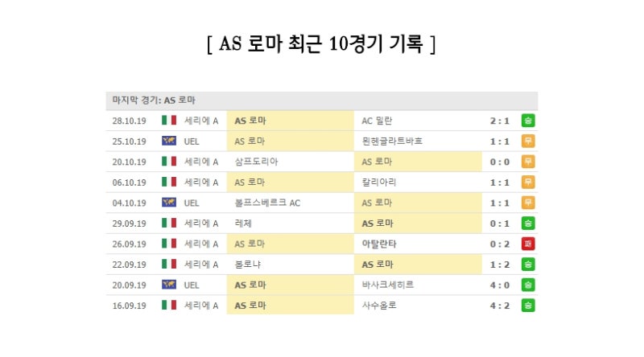
Task: Open 세리에 A league on 06.10.19 row
Action: (x=200, y=183)
